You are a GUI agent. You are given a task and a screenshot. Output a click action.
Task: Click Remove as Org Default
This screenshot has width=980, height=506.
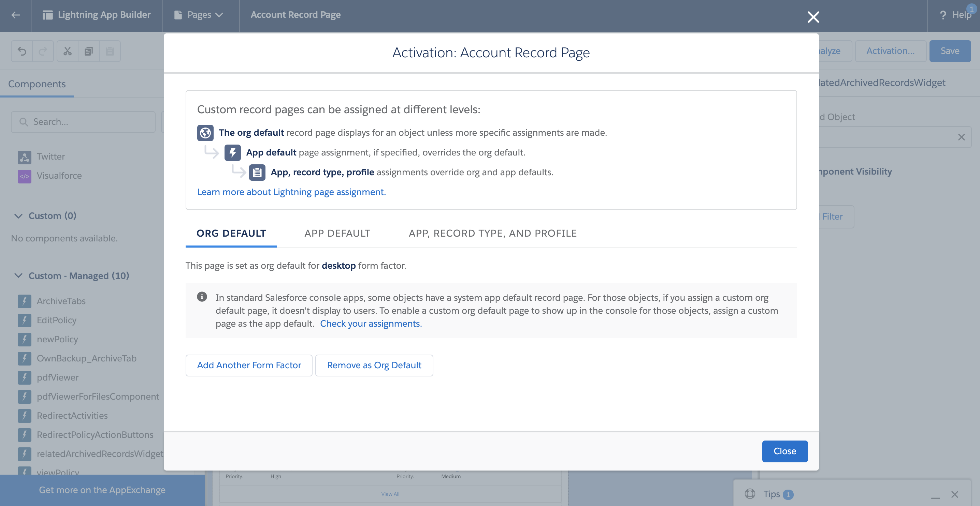[x=374, y=365]
